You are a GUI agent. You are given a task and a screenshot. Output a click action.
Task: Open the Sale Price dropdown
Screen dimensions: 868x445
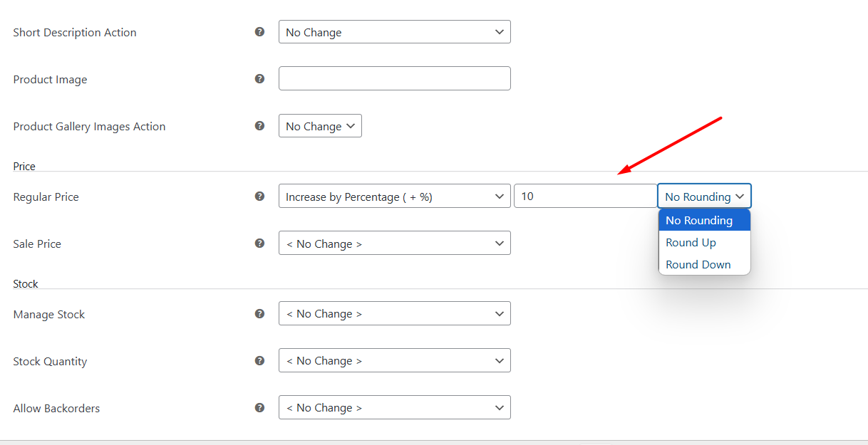pos(395,244)
